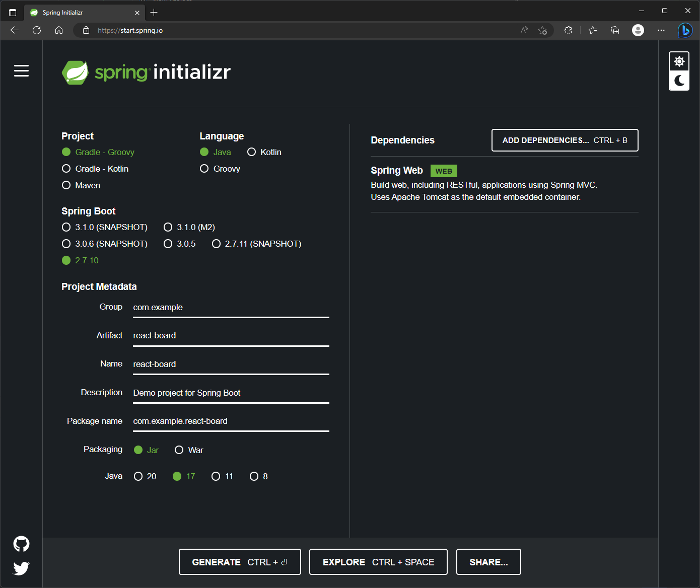Click ADD DEPENDENCIES button
Viewport: 700px width, 588px height.
pyautogui.click(x=565, y=140)
